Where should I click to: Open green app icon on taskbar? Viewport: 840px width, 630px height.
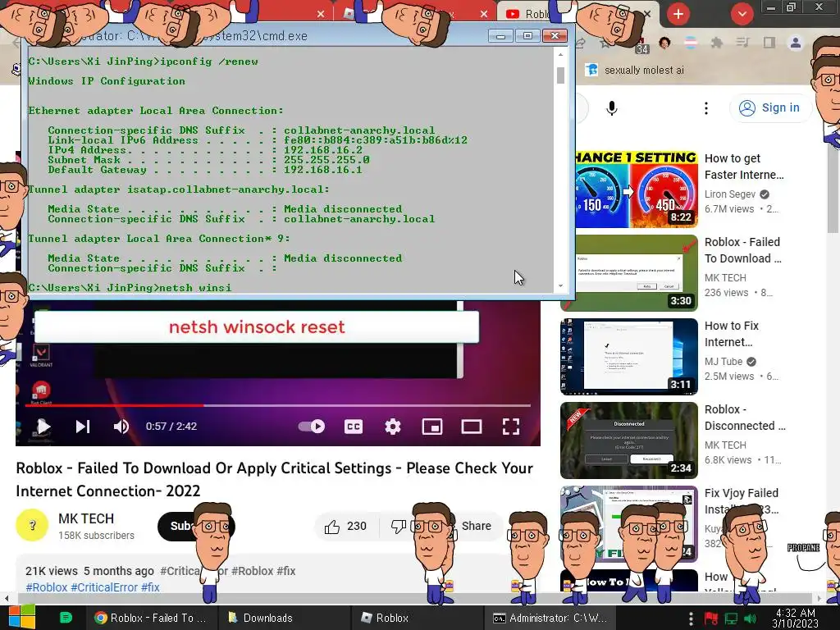tap(66, 617)
